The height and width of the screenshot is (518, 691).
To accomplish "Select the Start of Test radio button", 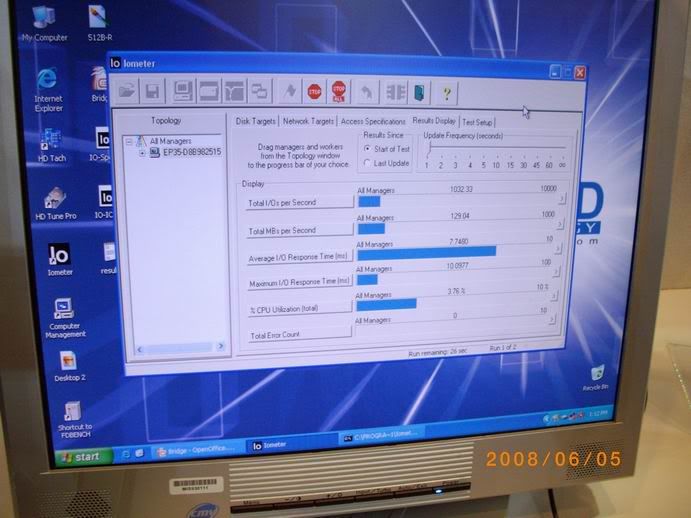I will click(x=367, y=148).
